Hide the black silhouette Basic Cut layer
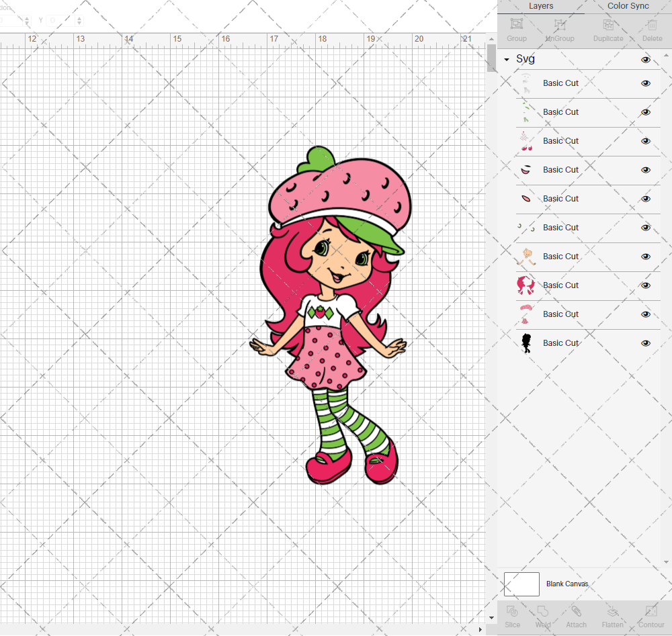 [x=645, y=343]
